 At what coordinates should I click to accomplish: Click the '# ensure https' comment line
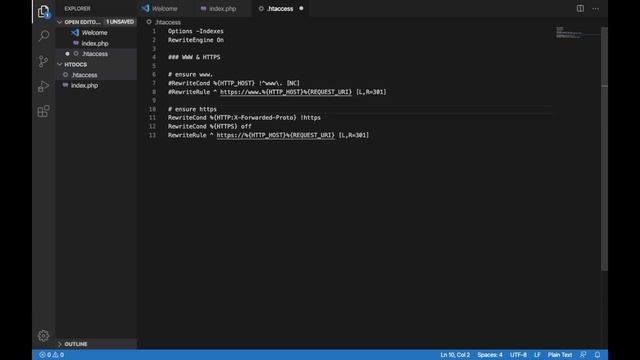(192, 109)
